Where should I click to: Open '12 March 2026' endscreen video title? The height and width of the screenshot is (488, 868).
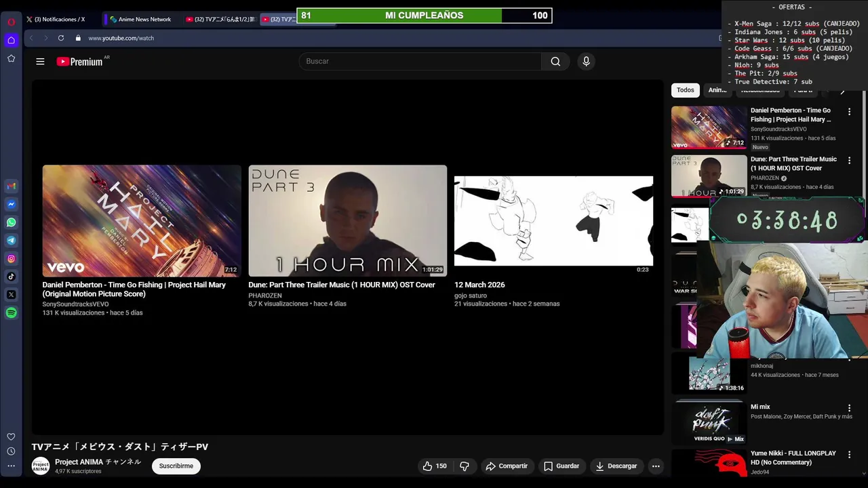click(479, 285)
